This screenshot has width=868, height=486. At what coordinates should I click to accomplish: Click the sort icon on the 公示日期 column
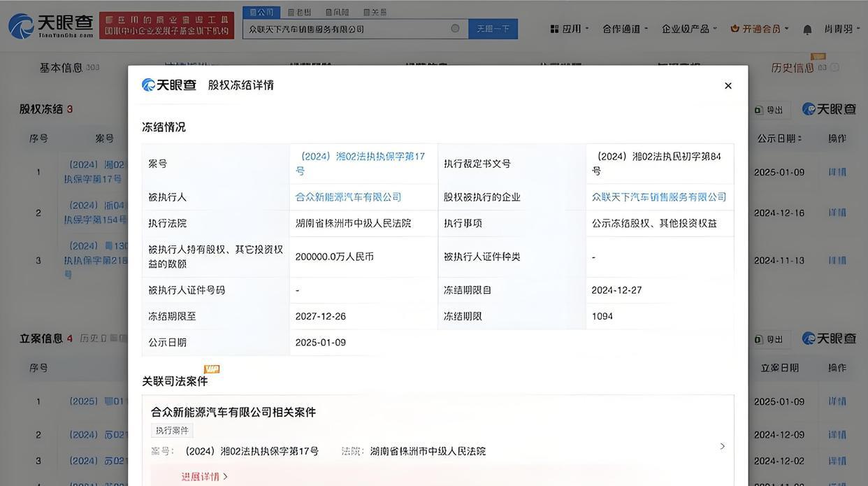click(800, 138)
